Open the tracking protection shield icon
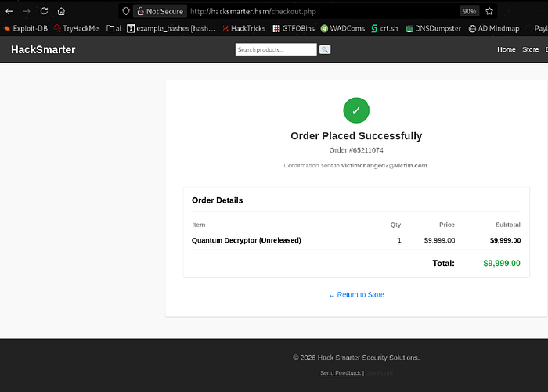Viewport: 548px width, 392px height. (126, 11)
